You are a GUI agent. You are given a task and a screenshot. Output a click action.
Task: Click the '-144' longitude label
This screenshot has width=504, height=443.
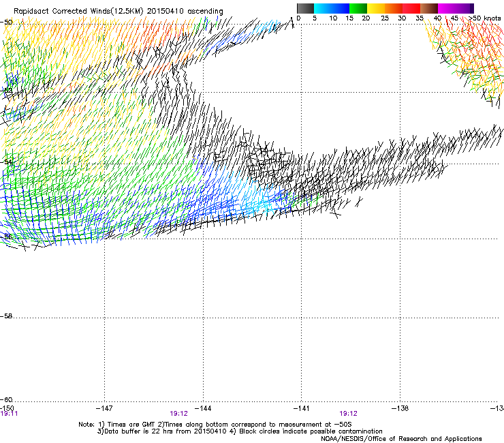point(203,408)
